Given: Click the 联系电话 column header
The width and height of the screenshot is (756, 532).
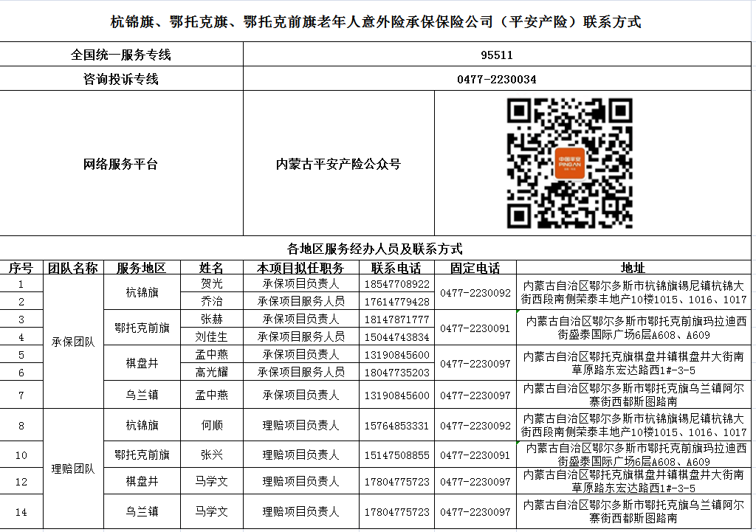Looking at the screenshot, I should [396, 268].
